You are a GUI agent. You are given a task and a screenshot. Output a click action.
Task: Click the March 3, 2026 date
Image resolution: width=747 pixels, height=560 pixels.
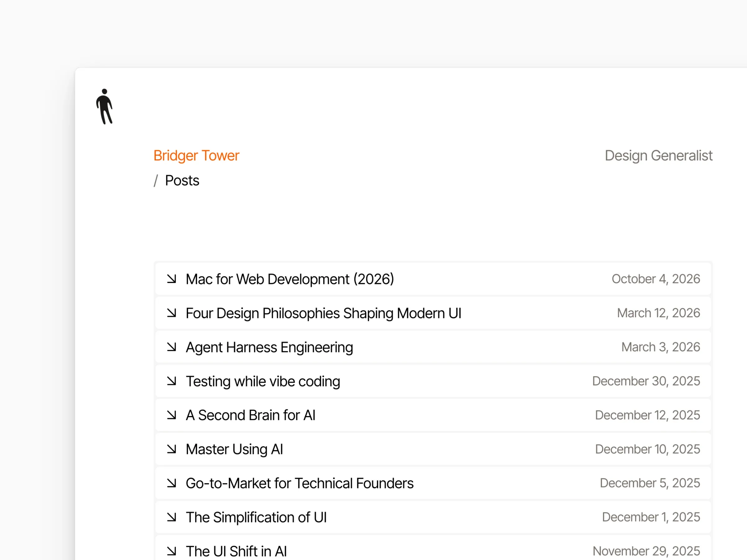point(660,347)
